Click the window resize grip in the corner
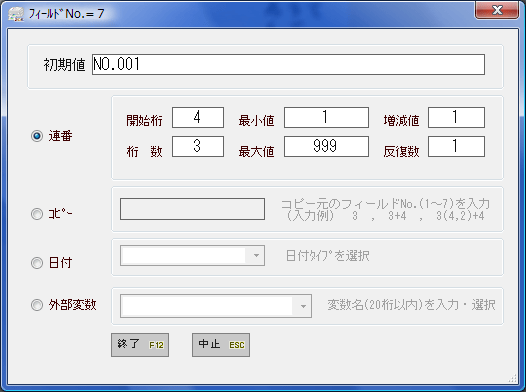 click(x=513, y=378)
